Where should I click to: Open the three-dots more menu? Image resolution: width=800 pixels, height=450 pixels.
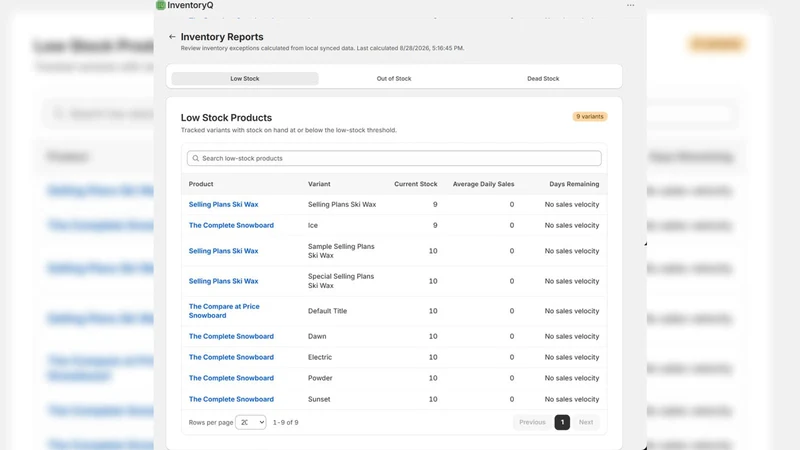(x=631, y=5)
